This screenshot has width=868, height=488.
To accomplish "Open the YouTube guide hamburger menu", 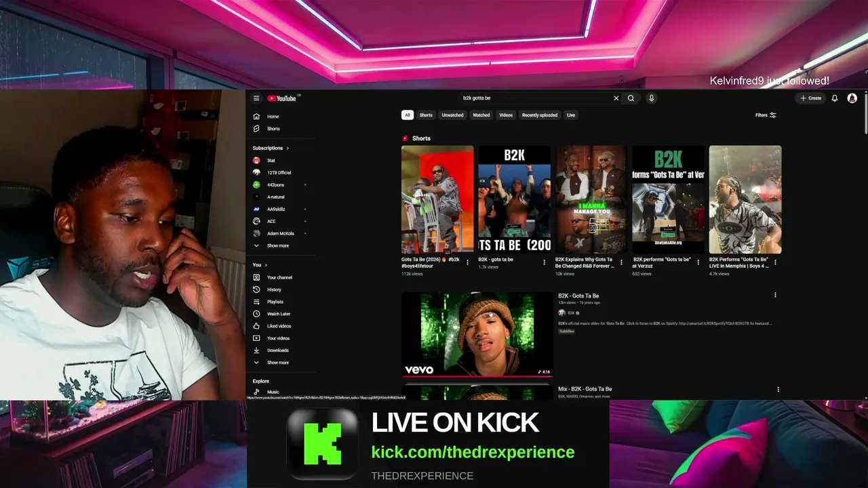I will coord(256,98).
